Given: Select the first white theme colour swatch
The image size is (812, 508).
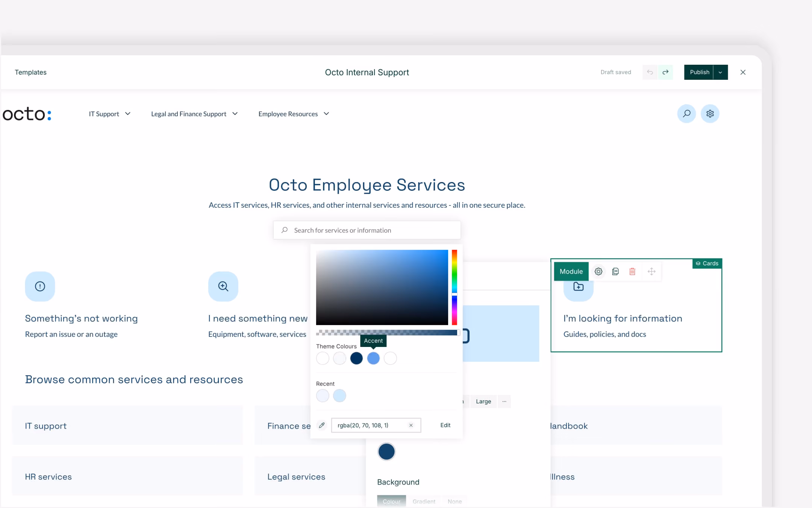Looking at the screenshot, I should coord(323,358).
